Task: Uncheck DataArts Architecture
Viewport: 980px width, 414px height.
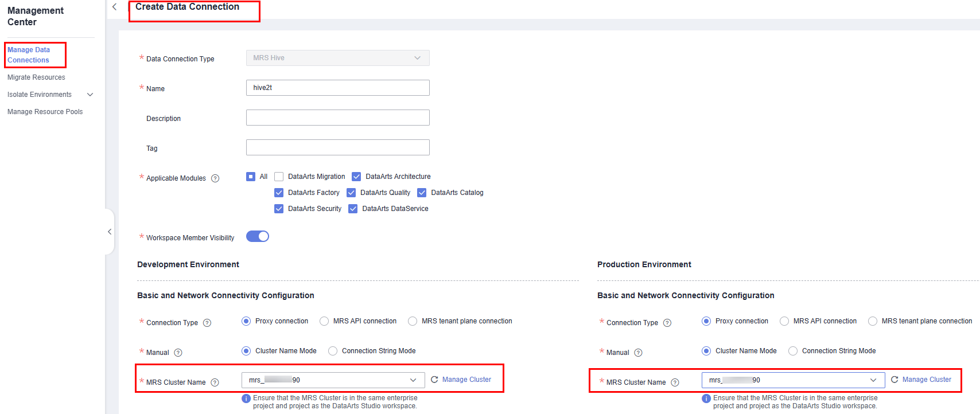Action: click(356, 177)
